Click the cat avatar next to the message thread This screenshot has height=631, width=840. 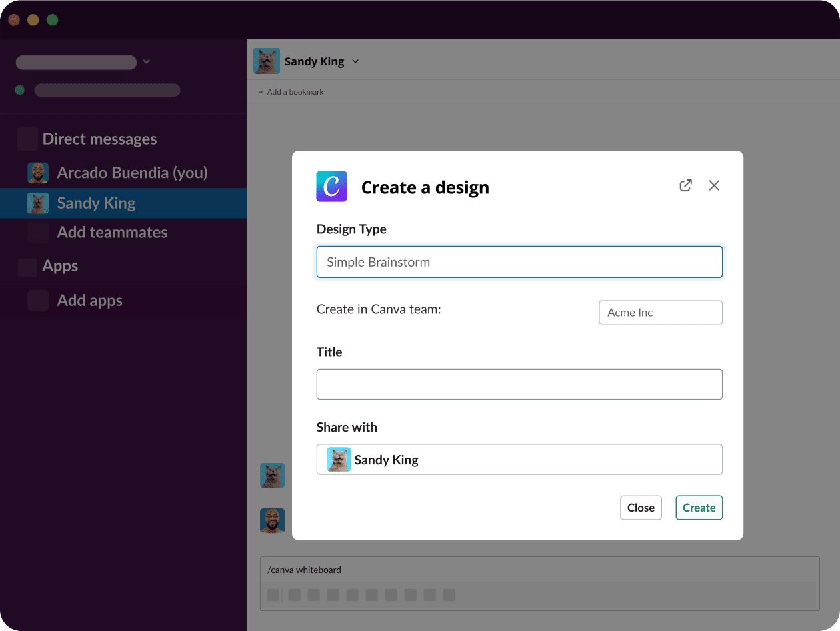point(272,475)
